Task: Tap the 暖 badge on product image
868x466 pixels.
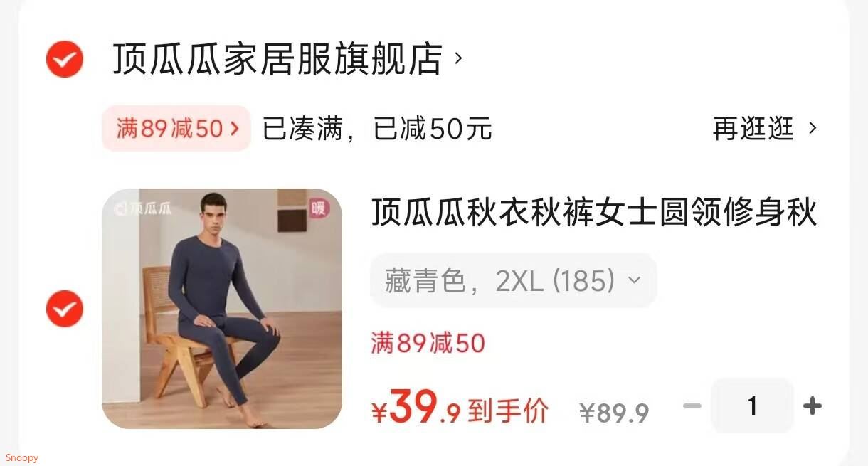Action: 319,210
